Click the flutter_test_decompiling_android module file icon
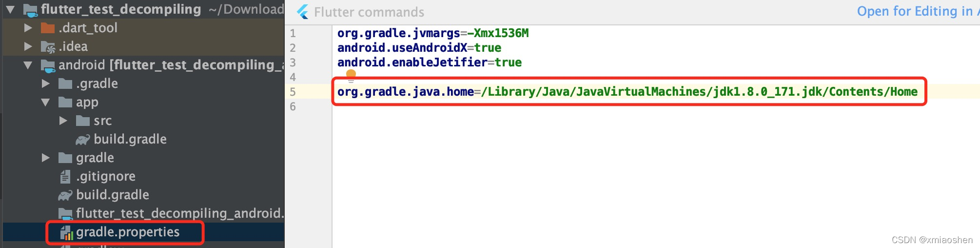 point(66,214)
